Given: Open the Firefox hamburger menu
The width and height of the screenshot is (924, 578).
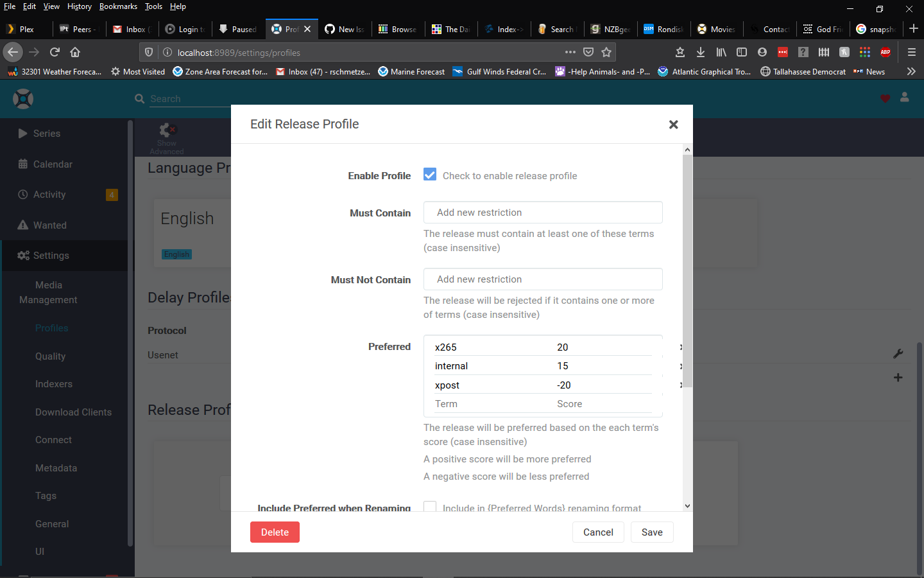Looking at the screenshot, I should click(x=911, y=53).
